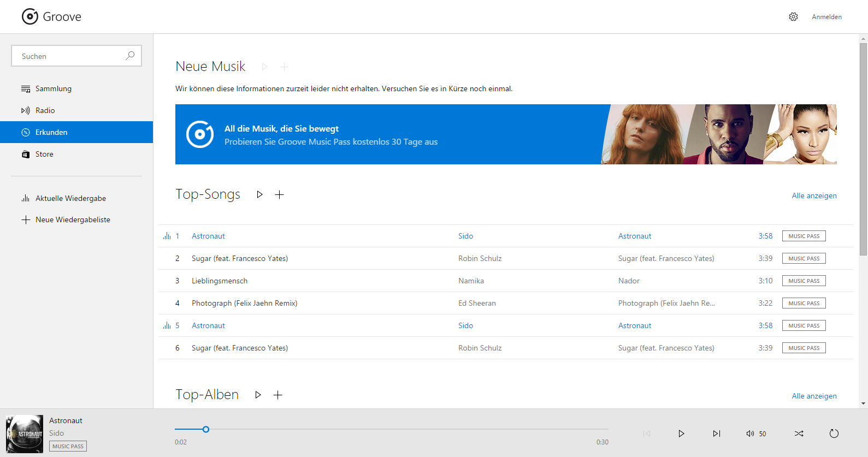868x457 pixels.
Task: Click the playing-bars icon on song row 1
Action: point(167,236)
